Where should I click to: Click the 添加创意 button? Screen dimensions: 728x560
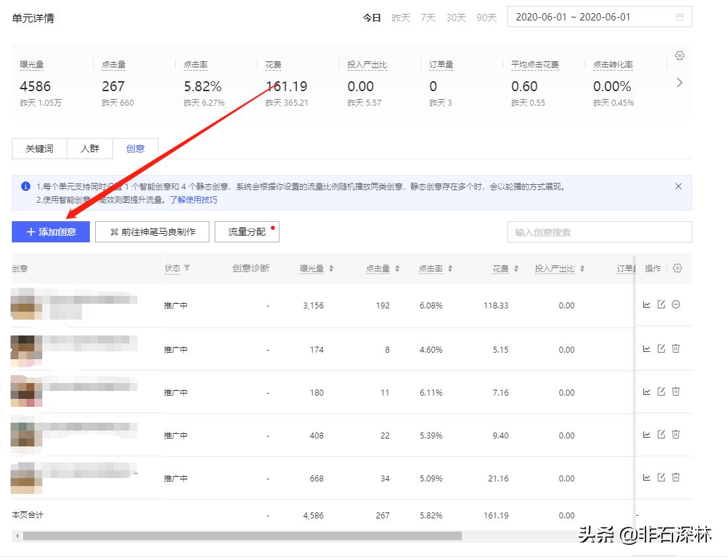pos(51,232)
